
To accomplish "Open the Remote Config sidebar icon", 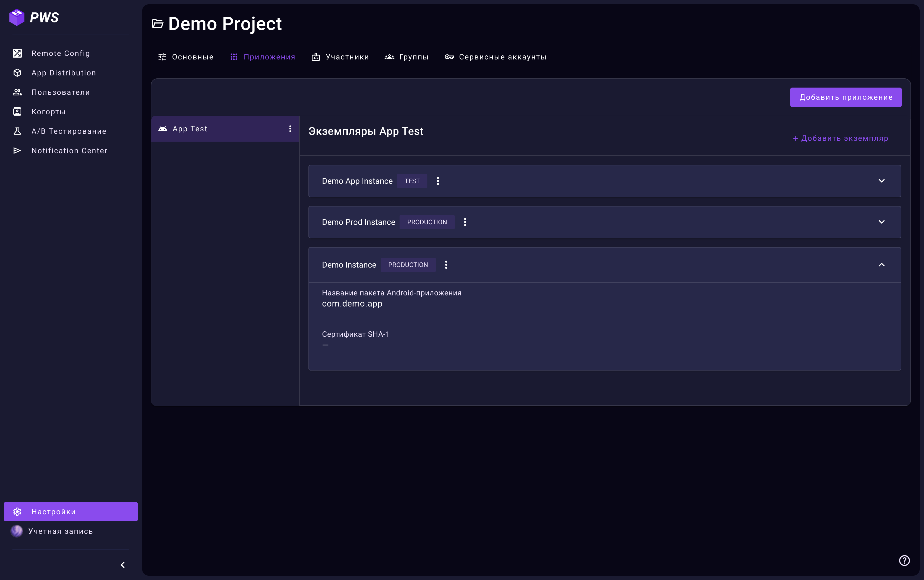I will 17,53.
